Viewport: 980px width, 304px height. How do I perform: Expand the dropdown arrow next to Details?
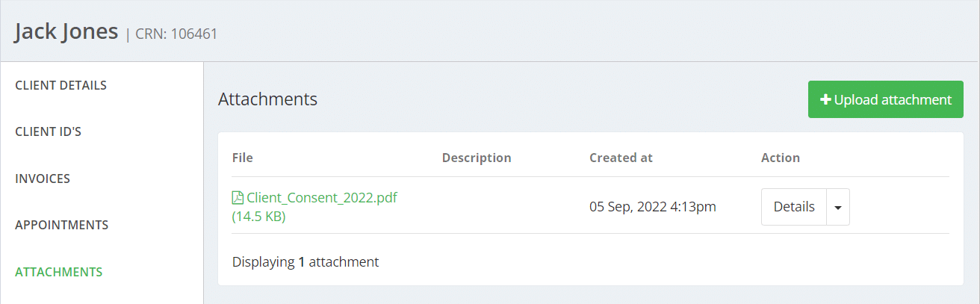tap(838, 207)
